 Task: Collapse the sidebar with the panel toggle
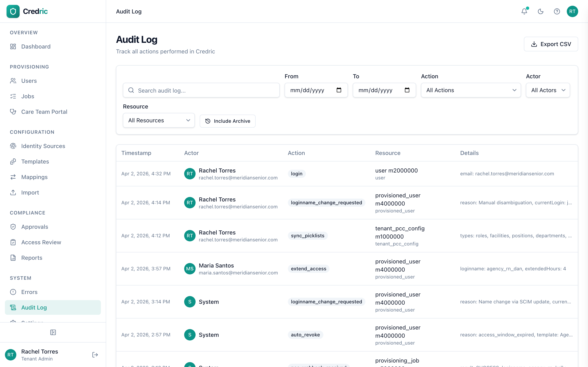point(53,332)
